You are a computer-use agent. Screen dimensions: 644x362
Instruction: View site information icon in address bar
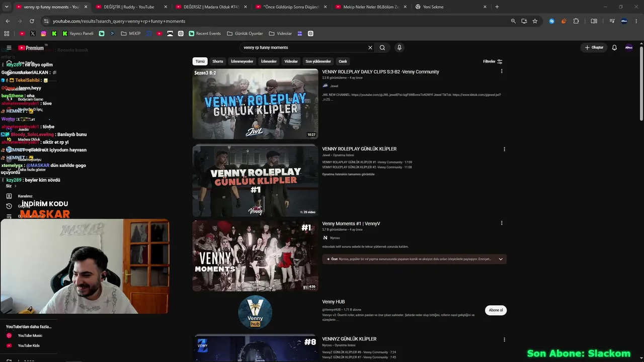[x=46, y=21]
